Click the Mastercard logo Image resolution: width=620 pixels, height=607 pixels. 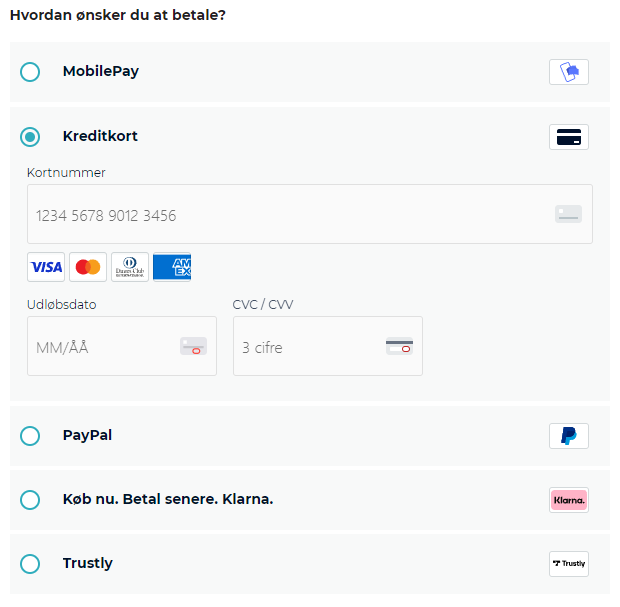pos(88,267)
